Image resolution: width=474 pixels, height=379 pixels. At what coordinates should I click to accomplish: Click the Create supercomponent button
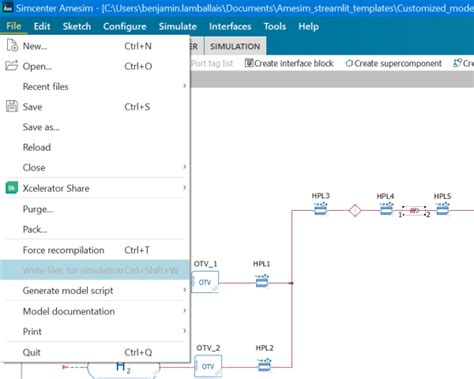point(393,63)
